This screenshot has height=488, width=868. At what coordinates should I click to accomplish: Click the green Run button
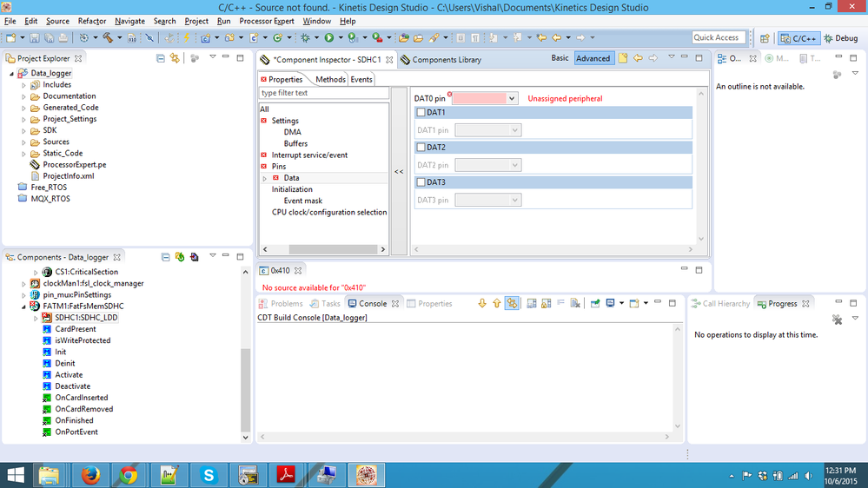pos(329,37)
